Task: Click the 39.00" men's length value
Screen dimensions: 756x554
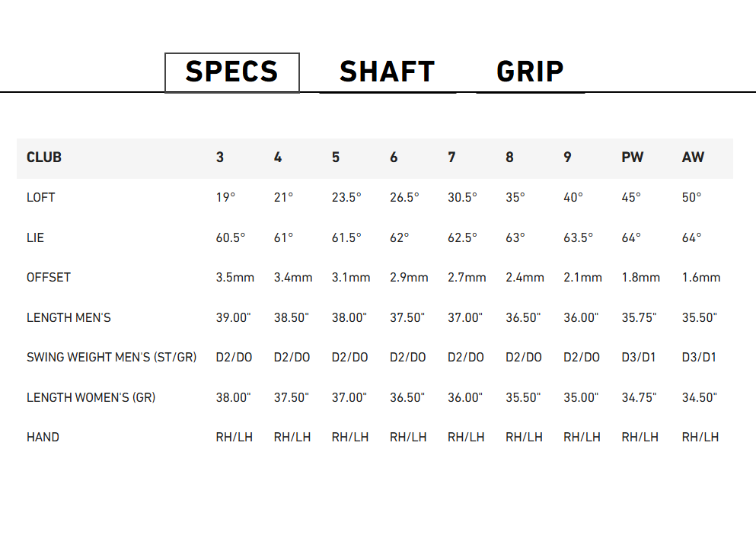Action: pyautogui.click(x=234, y=318)
